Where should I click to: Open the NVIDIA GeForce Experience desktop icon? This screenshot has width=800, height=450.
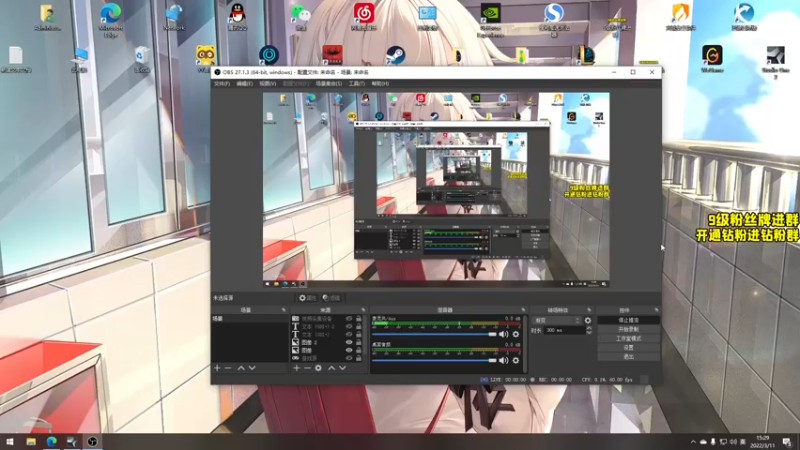pyautogui.click(x=491, y=19)
